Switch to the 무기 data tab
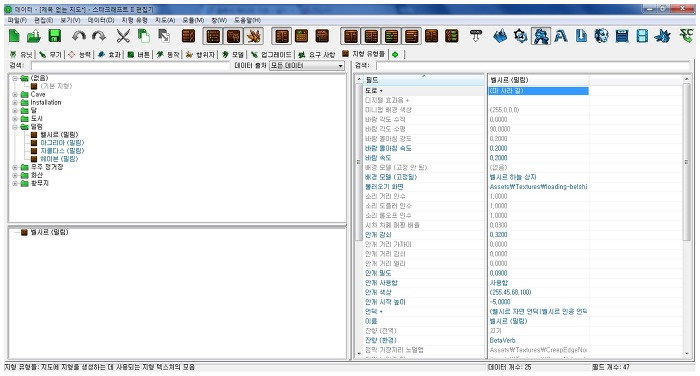This screenshot has width=700, height=376. coord(50,54)
